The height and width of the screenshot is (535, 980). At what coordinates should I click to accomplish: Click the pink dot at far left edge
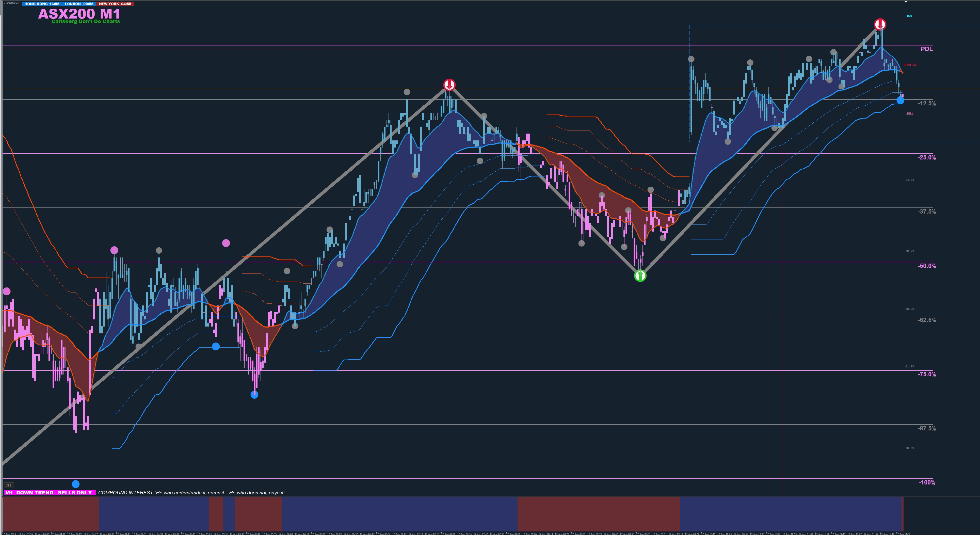click(6, 291)
